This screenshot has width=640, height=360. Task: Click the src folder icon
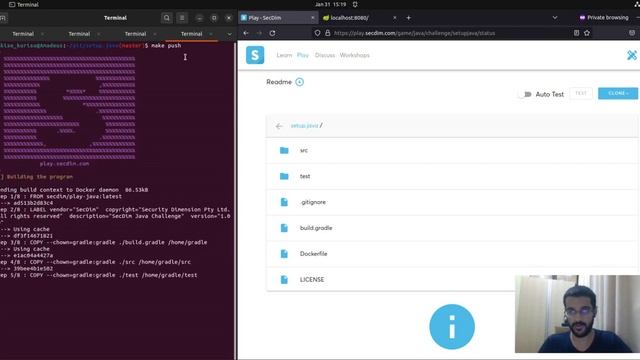(284, 151)
